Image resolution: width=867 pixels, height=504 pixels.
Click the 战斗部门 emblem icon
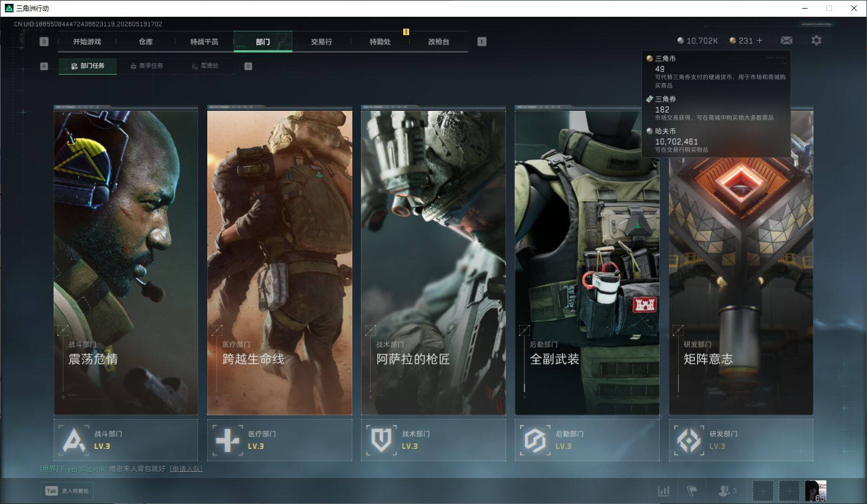[74, 440]
